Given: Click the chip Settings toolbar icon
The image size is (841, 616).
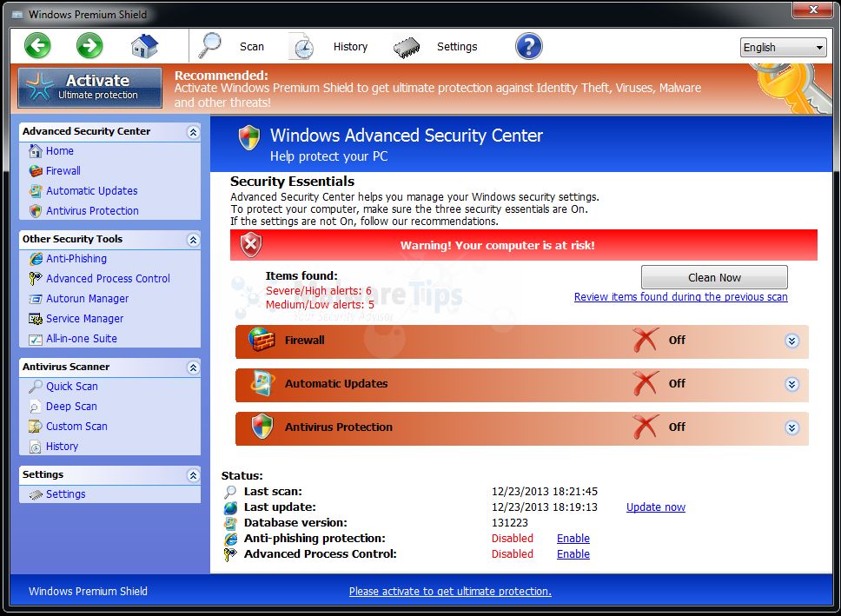Looking at the screenshot, I should 407,47.
